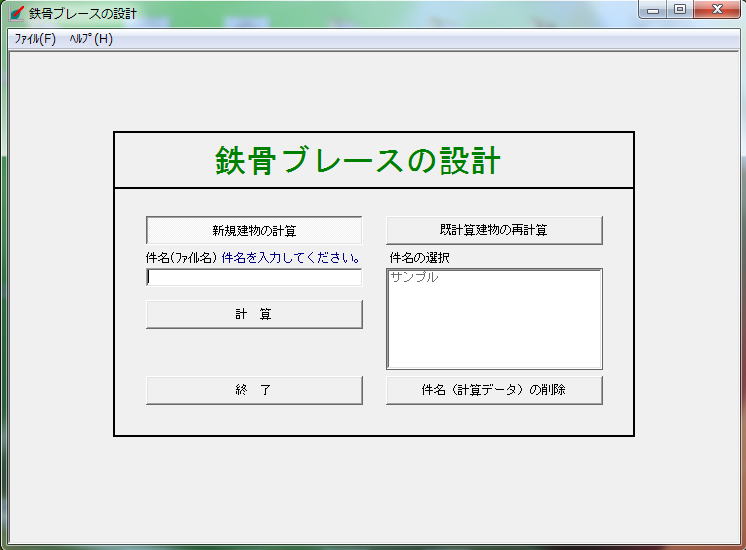
Task: Focus the 件名(ファイル名) text input field
Action: coord(254,277)
